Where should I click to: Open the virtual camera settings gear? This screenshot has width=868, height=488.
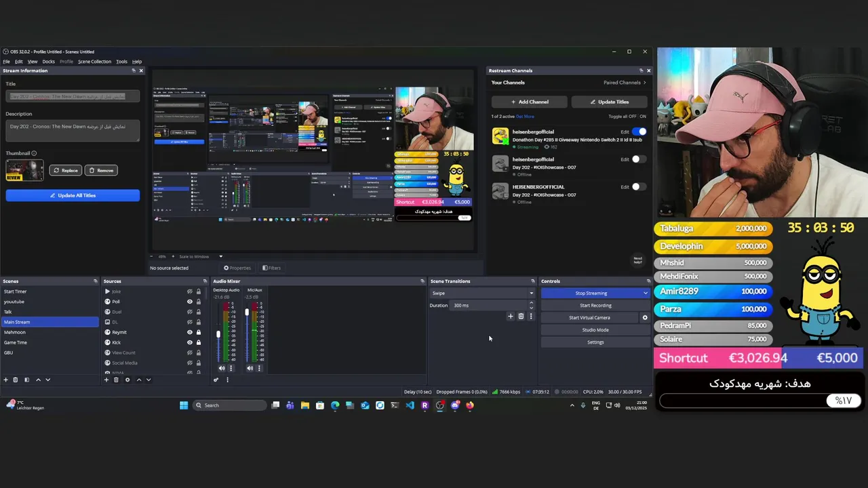645,317
